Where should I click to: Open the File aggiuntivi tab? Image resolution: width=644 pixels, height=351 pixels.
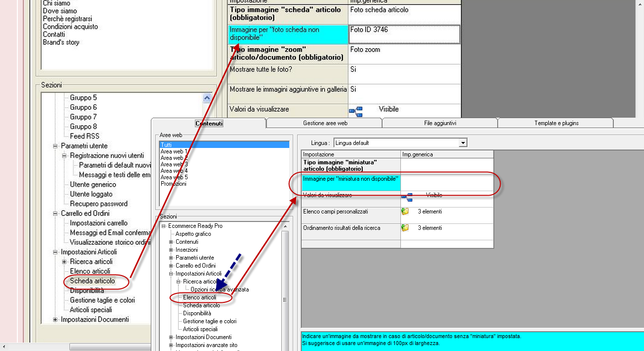coord(440,123)
